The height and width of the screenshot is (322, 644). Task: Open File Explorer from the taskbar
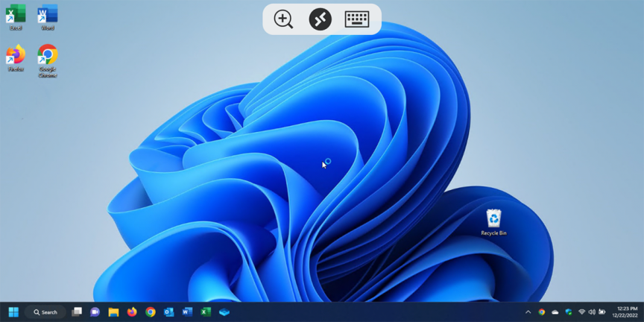[113, 312]
